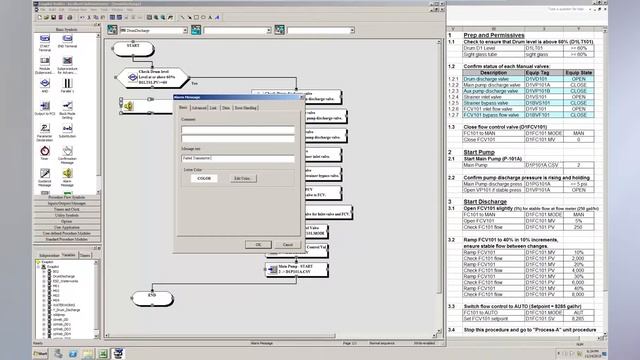The width and height of the screenshot is (640, 360).
Task: Select 'Start Pump' heading in the spreadsheet
Action: [479, 152]
